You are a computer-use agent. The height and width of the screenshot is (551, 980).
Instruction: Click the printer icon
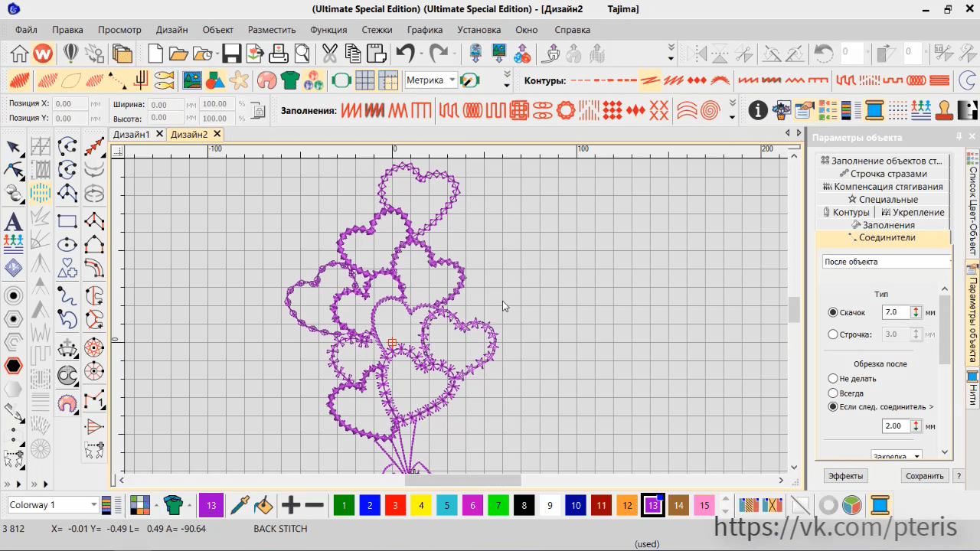[279, 54]
